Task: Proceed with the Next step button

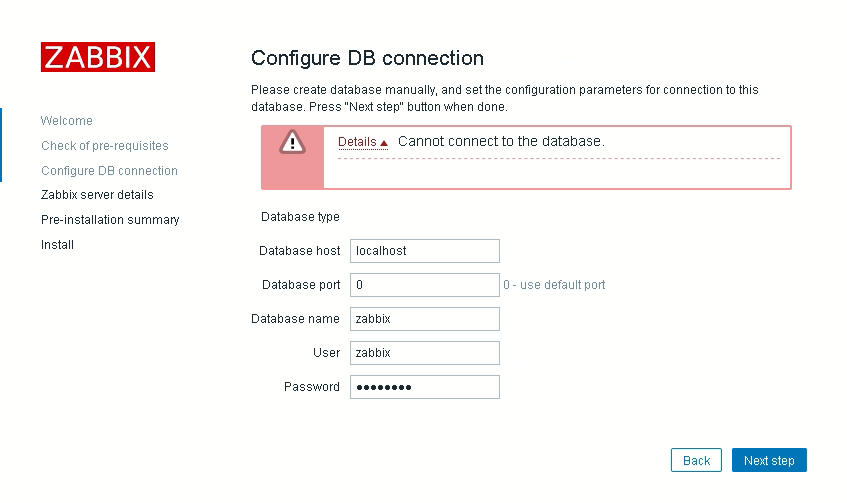Action: (x=769, y=460)
